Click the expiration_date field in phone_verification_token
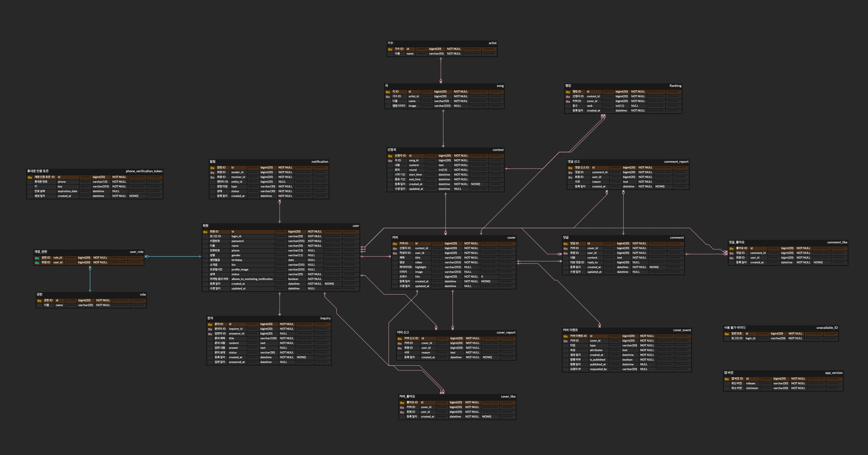This screenshot has height=455, width=868. [67, 191]
